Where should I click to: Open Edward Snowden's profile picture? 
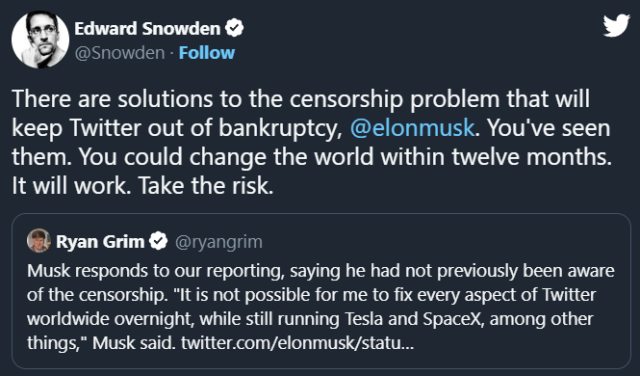(40, 40)
